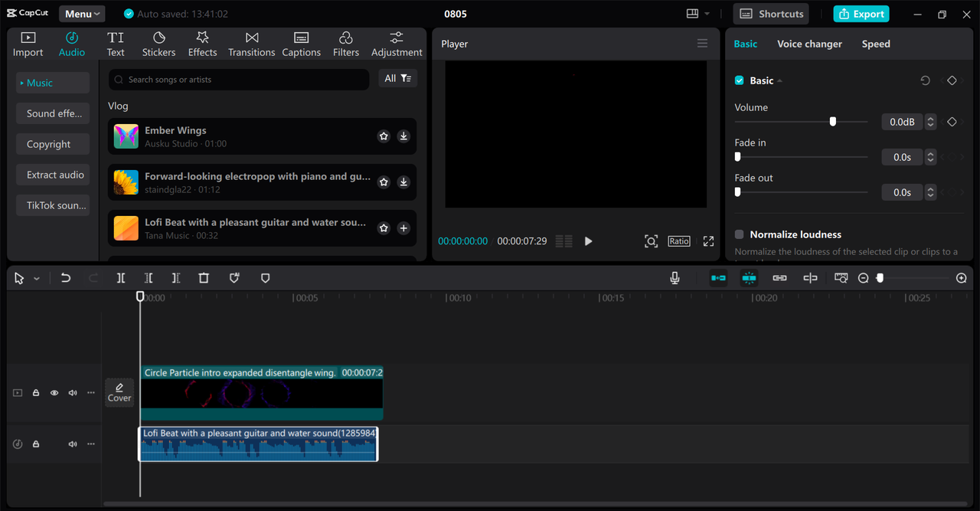Delete the selected clip

click(x=204, y=278)
